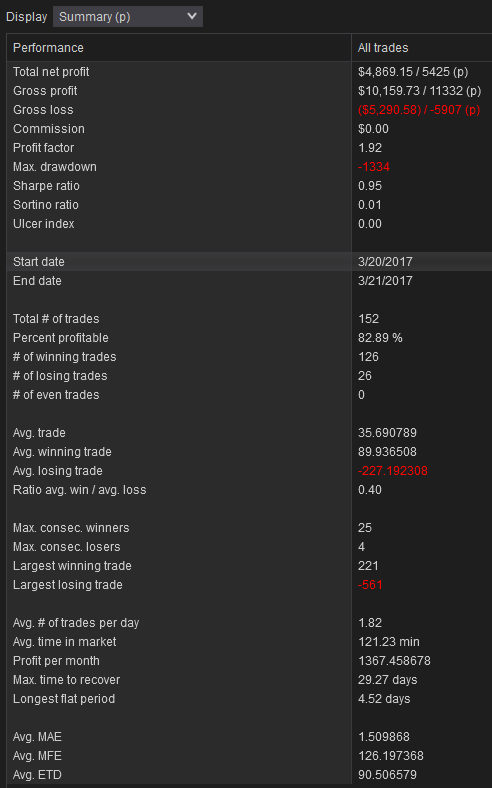Click the dropdown chevron arrow icon
The width and height of the screenshot is (492, 788).
point(191,16)
